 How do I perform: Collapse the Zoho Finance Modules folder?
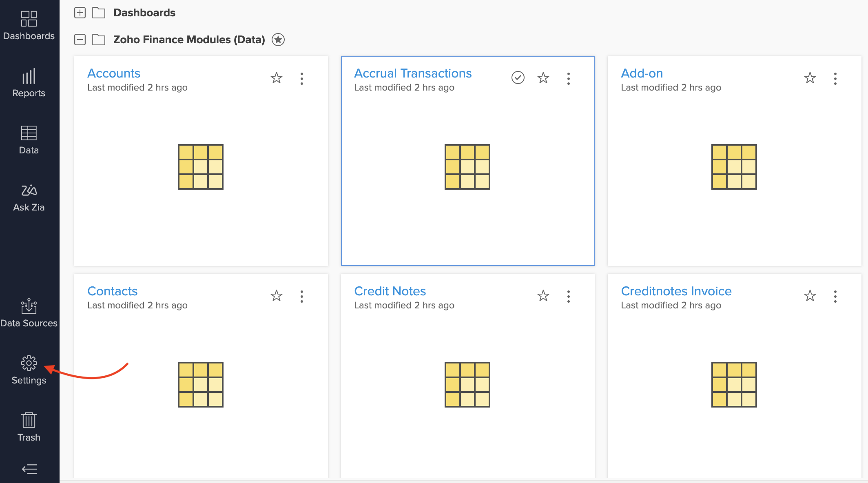[x=80, y=39]
